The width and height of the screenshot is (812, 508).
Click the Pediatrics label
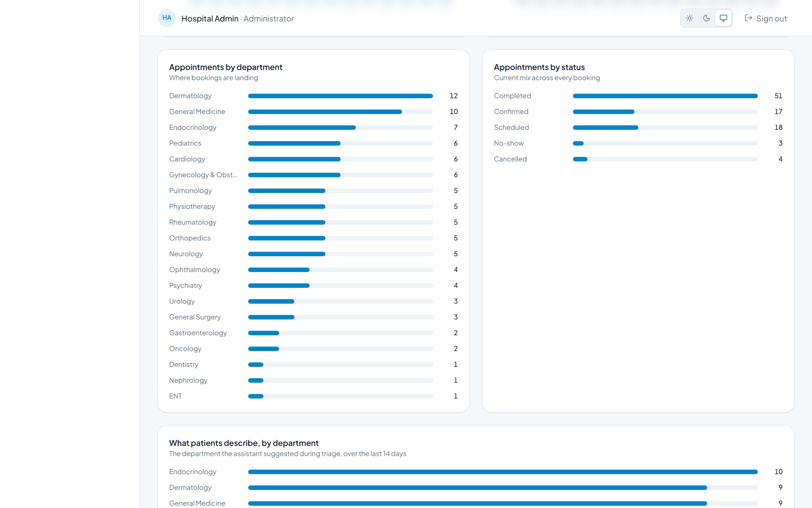pyautogui.click(x=185, y=143)
